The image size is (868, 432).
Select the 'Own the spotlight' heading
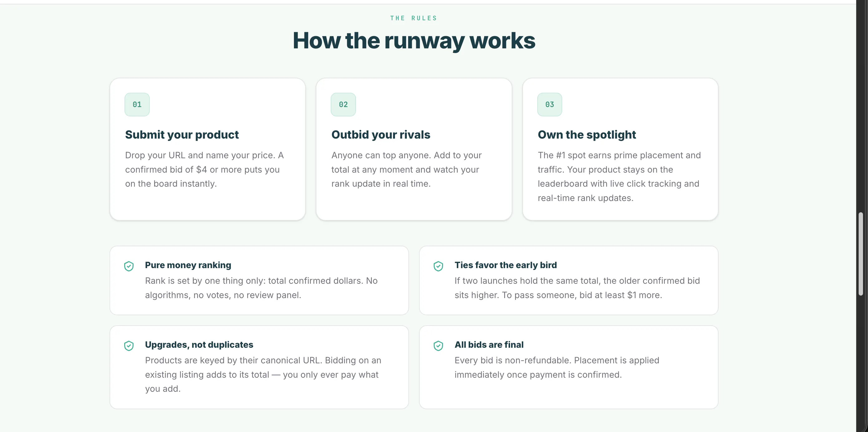(x=587, y=135)
